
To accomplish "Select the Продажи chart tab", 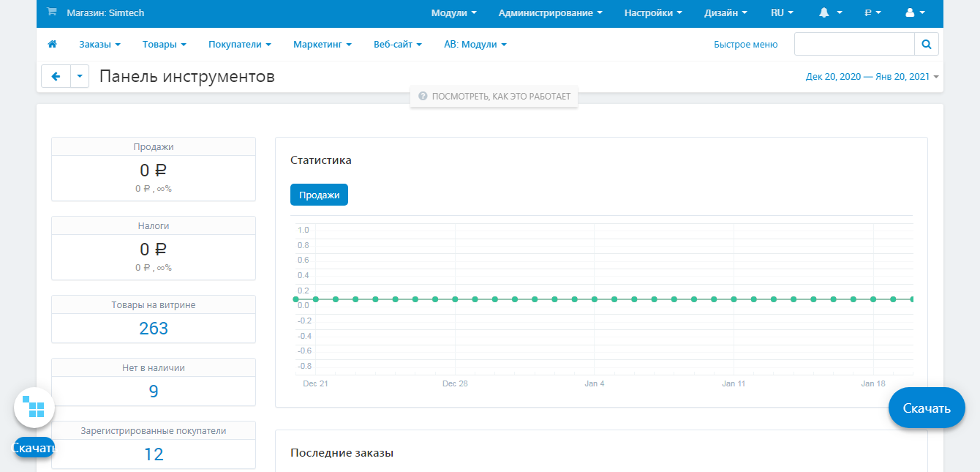I will click(x=319, y=195).
